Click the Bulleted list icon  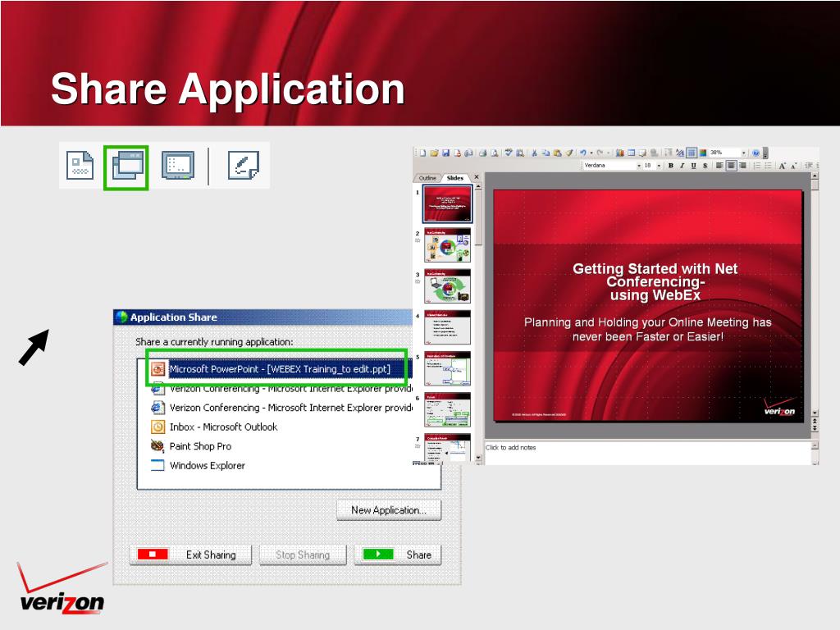click(768, 166)
